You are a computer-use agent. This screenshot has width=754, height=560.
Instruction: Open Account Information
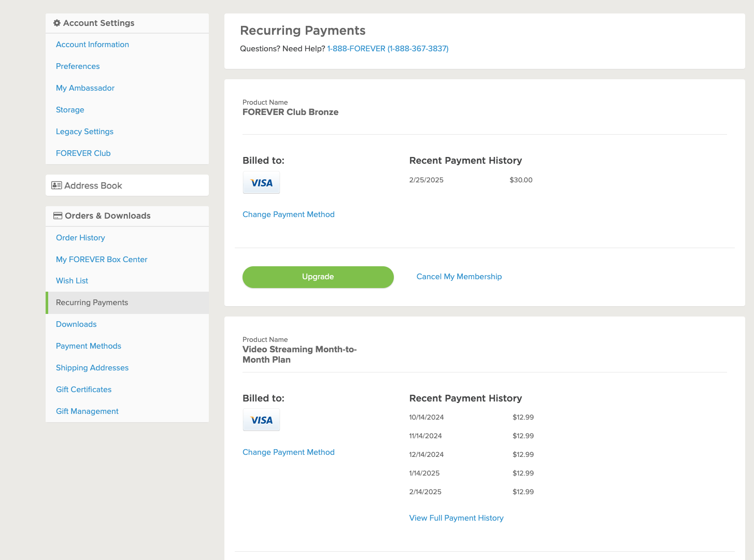tap(92, 45)
